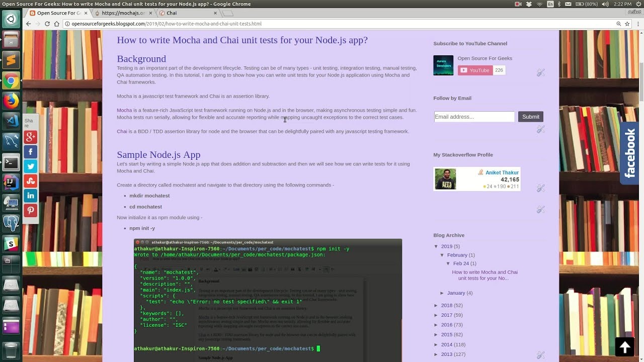
Task: Expand the 2014 blog archive
Action: click(x=436, y=344)
